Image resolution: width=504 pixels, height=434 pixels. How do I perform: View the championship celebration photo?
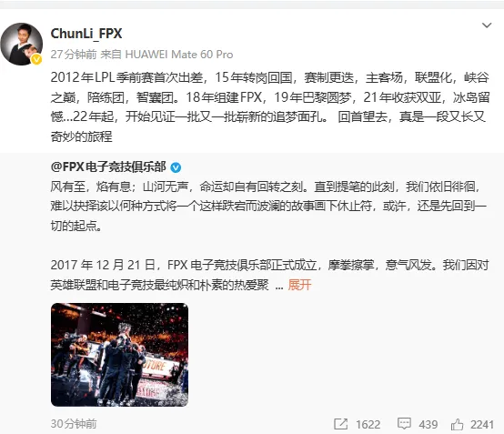[x=119, y=355]
